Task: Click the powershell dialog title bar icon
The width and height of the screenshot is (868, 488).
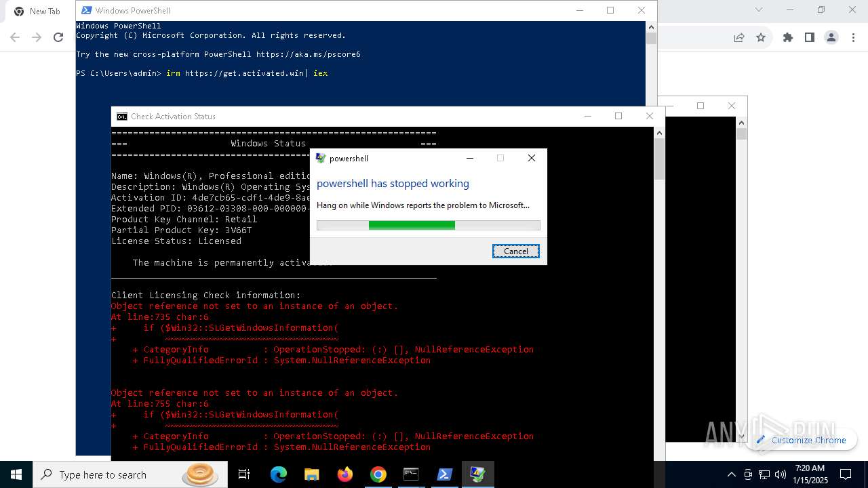Action: [321, 159]
